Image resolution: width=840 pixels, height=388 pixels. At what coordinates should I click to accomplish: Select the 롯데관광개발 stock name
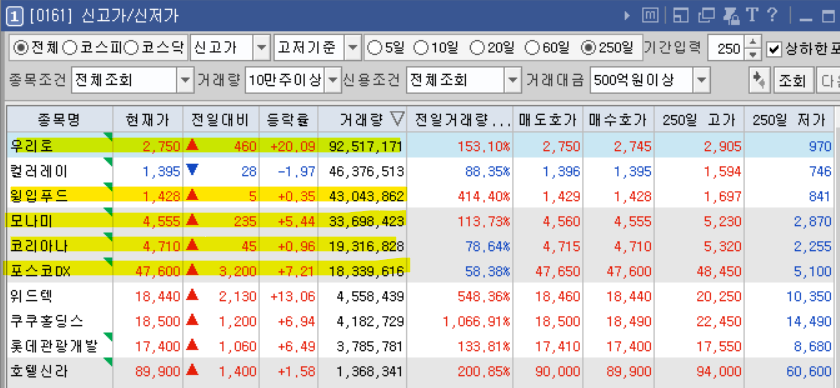(x=54, y=346)
